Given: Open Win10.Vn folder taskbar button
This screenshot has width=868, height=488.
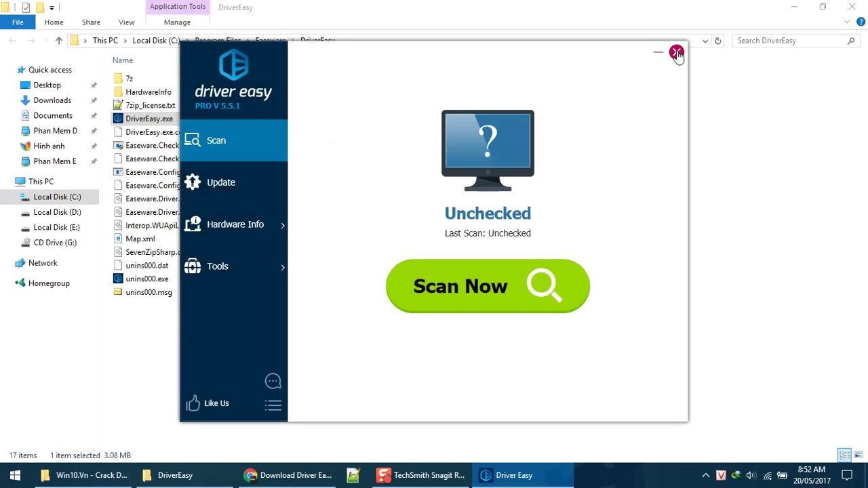Looking at the screenshot, I should (x=84, y=475).
